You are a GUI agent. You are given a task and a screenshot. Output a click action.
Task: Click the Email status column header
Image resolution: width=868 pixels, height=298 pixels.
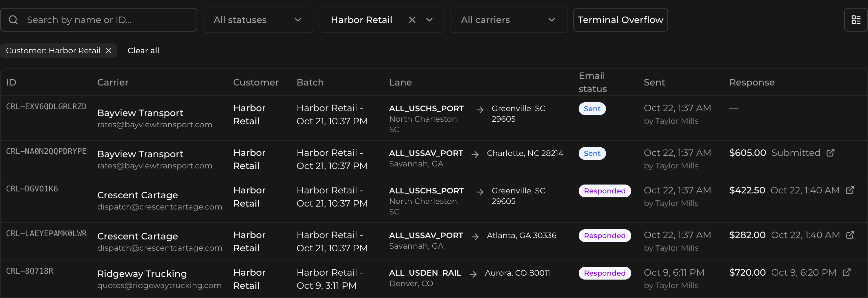coord(592,82)
